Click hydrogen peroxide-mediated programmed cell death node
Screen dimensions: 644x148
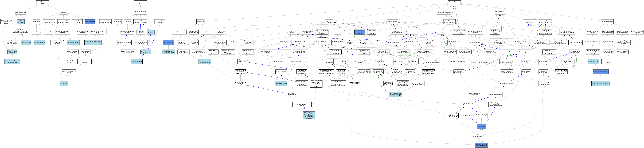302,104
